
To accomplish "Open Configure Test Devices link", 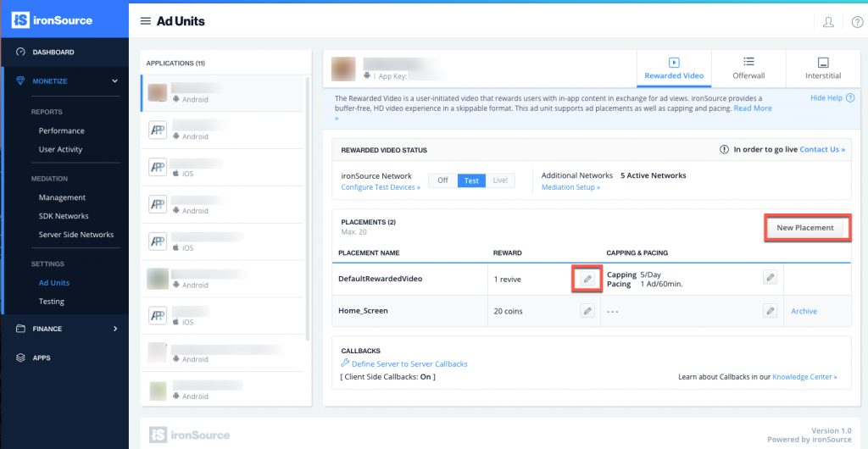I will pyautogui.click(x=381, y=187).
